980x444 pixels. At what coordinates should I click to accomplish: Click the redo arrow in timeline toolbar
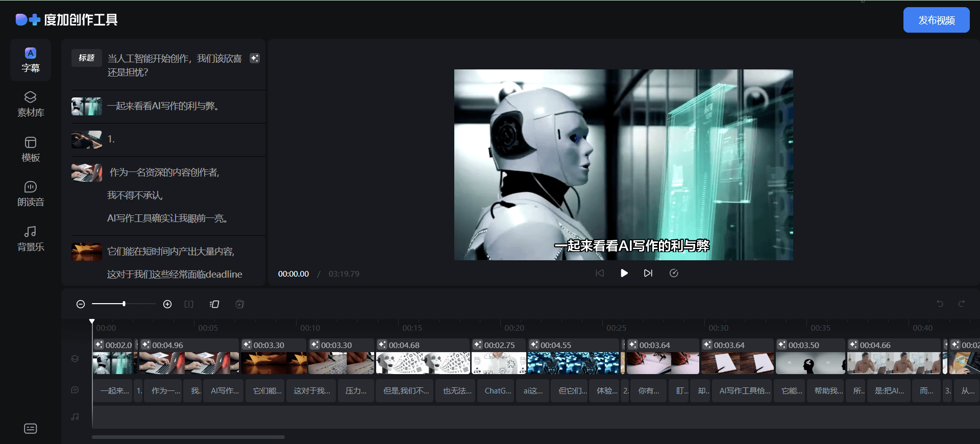click(962, 304)
